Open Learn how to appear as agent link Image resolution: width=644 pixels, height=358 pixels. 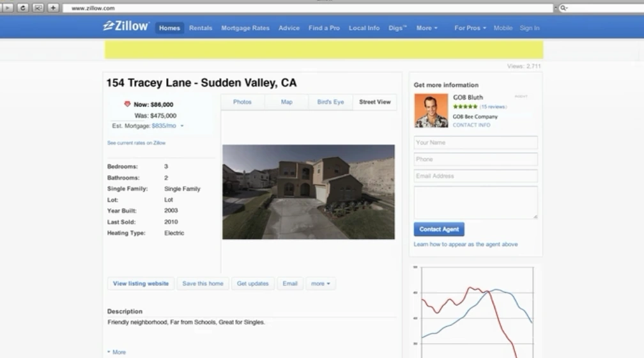(465, 244)
